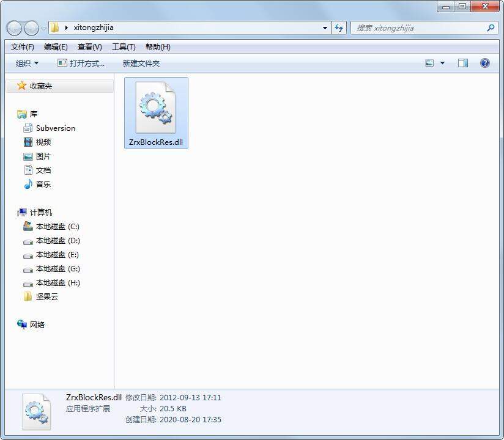The height and width of the screenshot is (440, 504).
Task: Click the 新建文件夹 (New Folder) button
Action: point(140,63)
